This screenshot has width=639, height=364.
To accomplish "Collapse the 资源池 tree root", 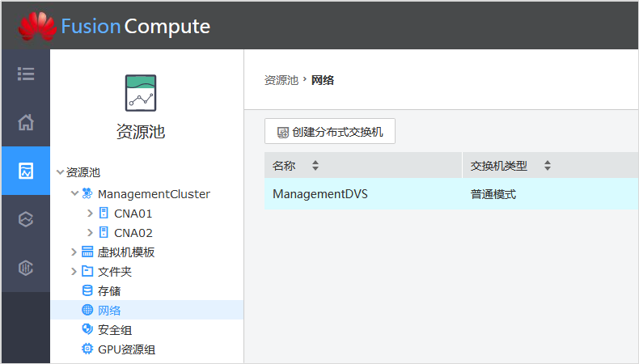I will coord(60,172).
